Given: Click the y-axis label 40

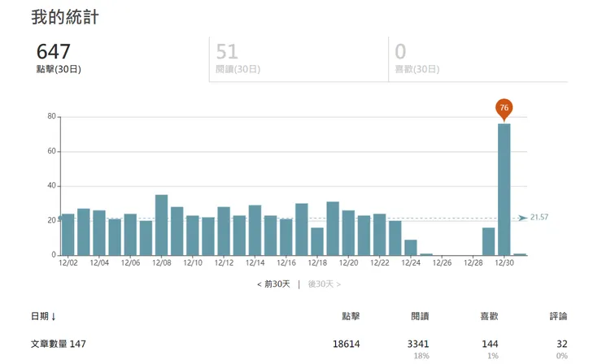Looking at the screenshot, I should point(52,185).
